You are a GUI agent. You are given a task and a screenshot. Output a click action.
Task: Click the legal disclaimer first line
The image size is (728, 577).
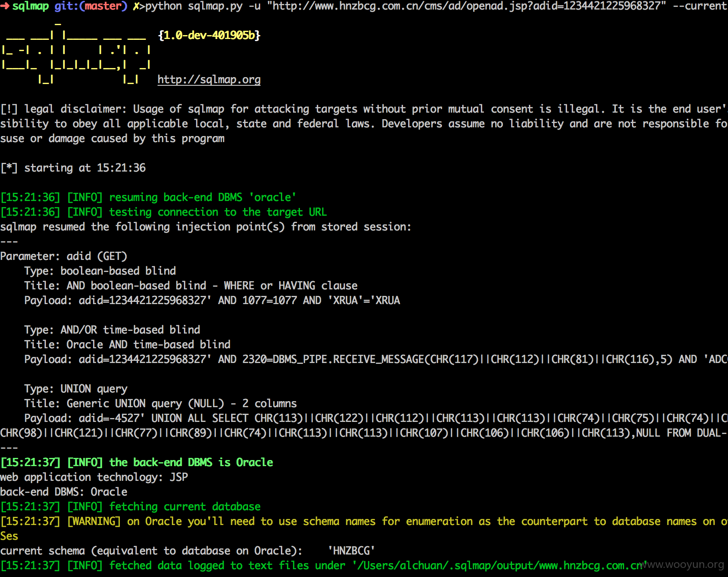(x=364, y=109)
